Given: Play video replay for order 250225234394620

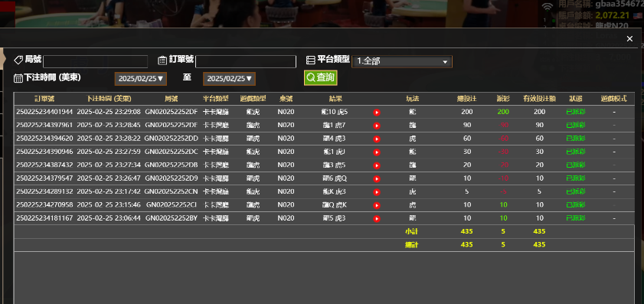Looking at the screenshot, I should (377, 139).
